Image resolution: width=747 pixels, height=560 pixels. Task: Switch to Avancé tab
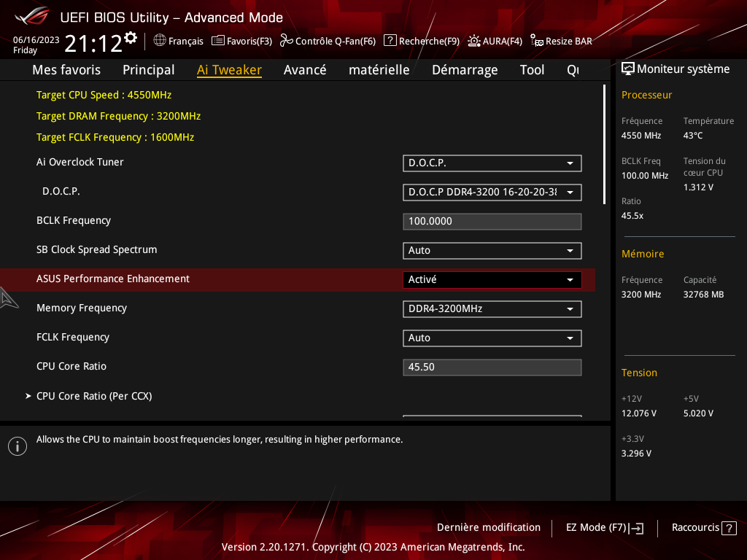pyautogui.click(x=305, y=70)
